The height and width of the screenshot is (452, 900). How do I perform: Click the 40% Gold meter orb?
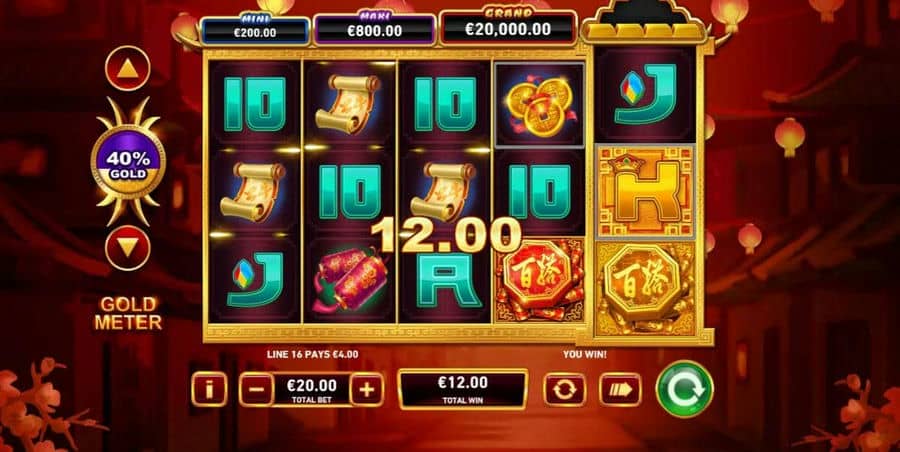pyautogui.click(x=127, y=161)
